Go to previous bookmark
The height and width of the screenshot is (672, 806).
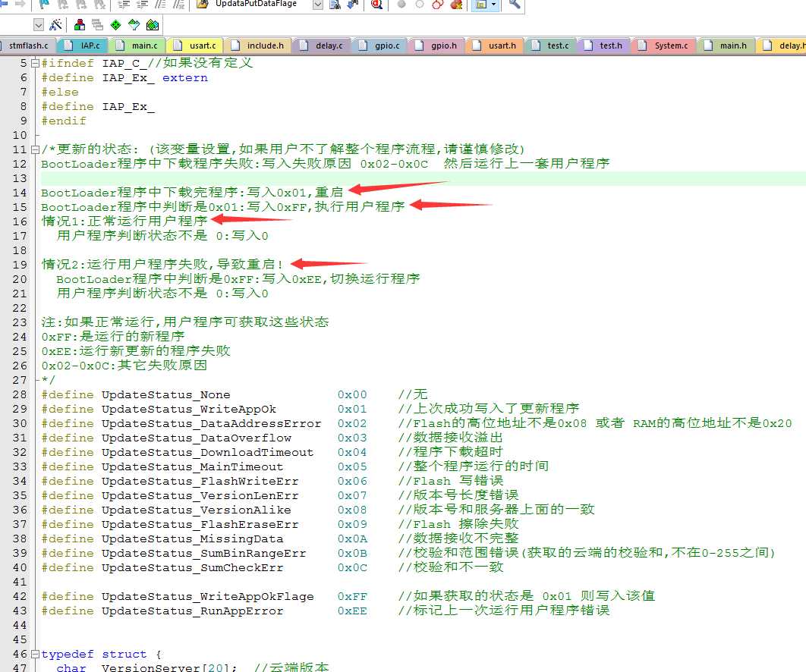tap(63, 5)
